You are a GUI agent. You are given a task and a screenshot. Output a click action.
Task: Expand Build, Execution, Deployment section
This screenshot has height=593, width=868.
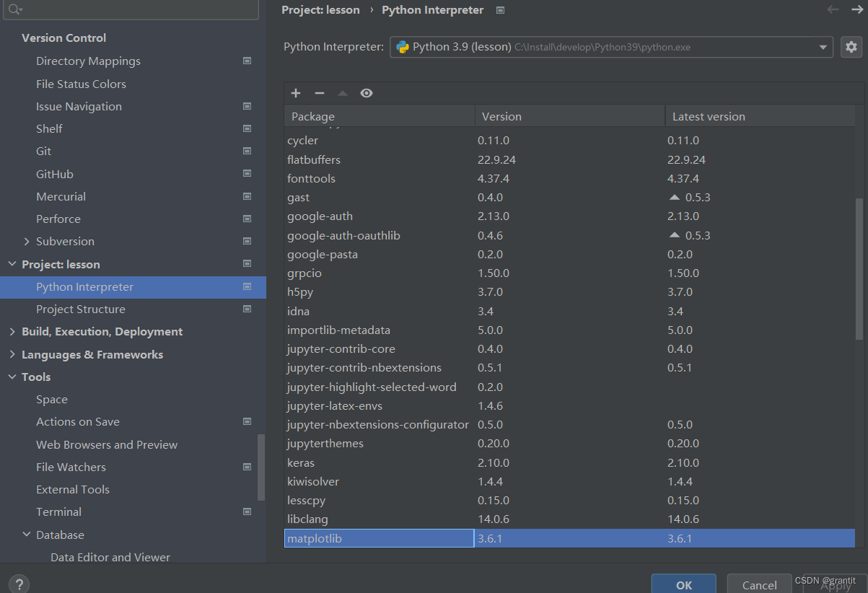pos(12,331)
